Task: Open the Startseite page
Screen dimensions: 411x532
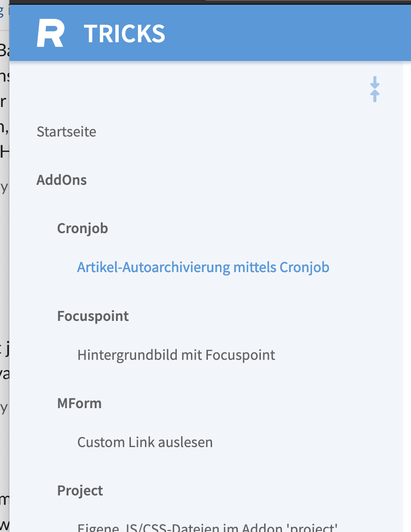Action: pyautogui.click(x=66, y=132)
